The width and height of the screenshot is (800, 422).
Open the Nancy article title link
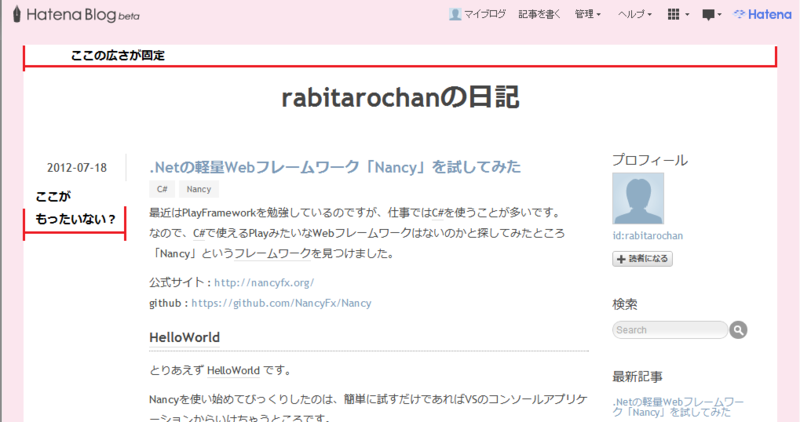pos(335,167)
